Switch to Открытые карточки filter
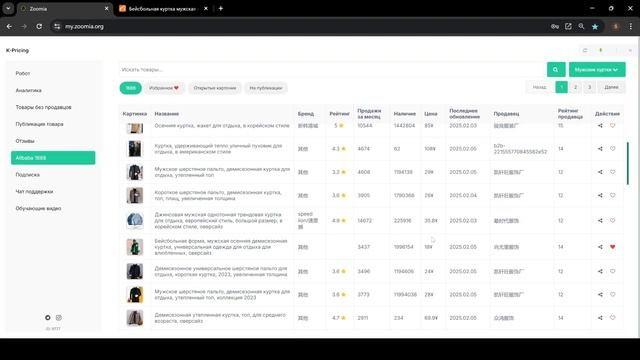 coord(215,88)
